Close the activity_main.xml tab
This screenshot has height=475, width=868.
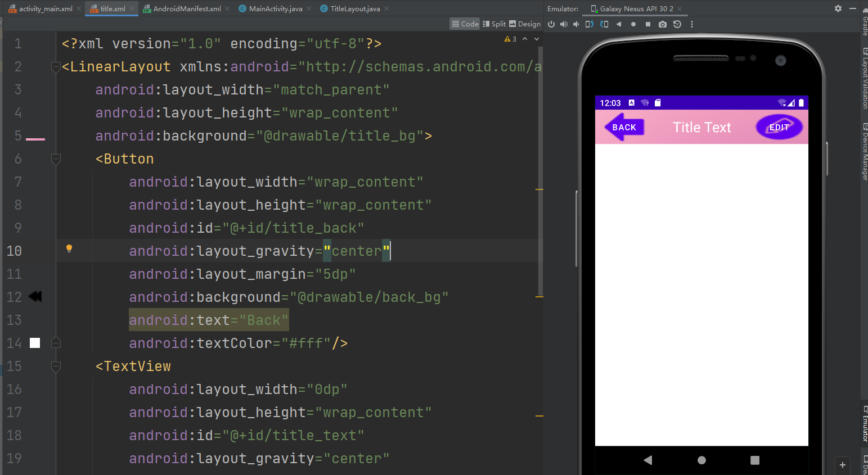[79, 8]
